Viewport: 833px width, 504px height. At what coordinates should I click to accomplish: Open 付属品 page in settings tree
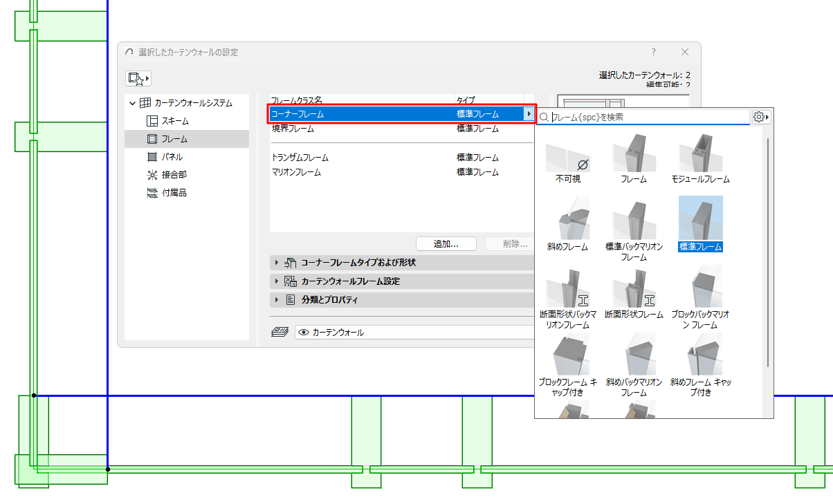pyautogui.click(x=174, y=193)
